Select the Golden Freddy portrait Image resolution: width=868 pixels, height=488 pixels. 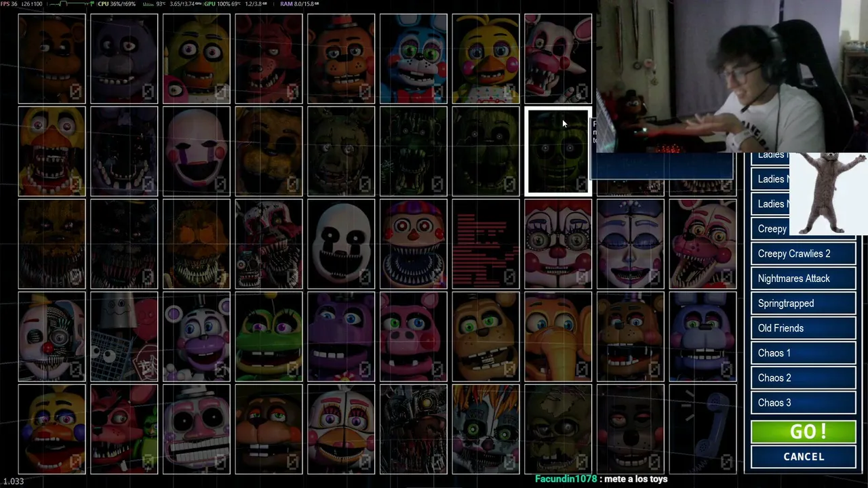[269, 151]
